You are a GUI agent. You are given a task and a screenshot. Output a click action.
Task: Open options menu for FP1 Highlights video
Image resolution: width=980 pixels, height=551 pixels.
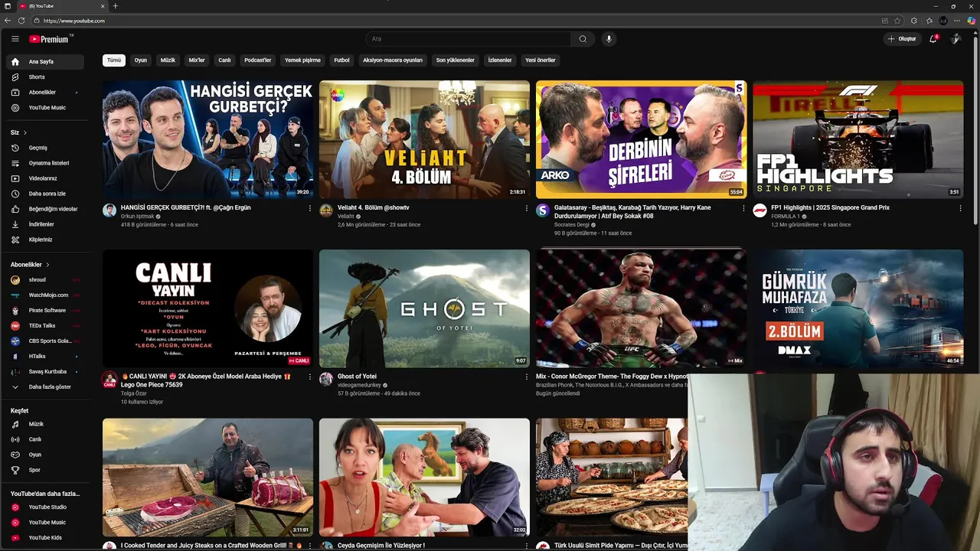tap(959, 208)
